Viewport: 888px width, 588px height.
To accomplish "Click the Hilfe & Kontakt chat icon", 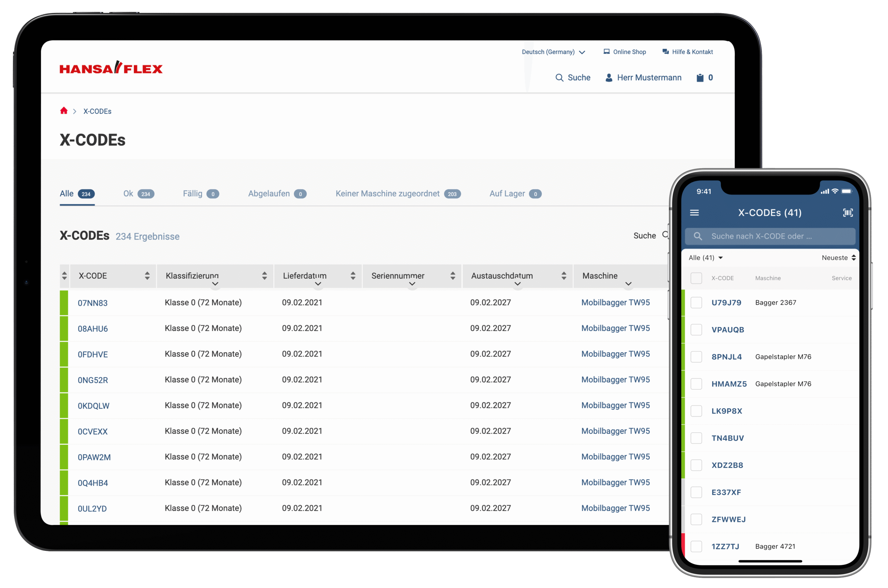I will 665,52.
